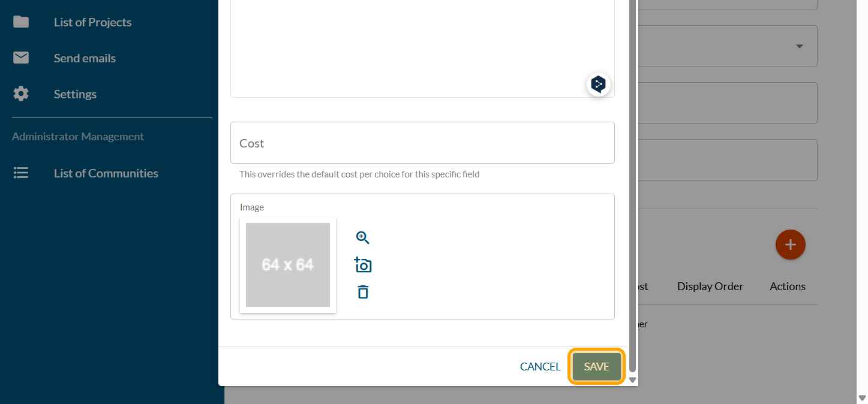Click the Actions column header
868x404 pixels.
(x=787, y=287)
